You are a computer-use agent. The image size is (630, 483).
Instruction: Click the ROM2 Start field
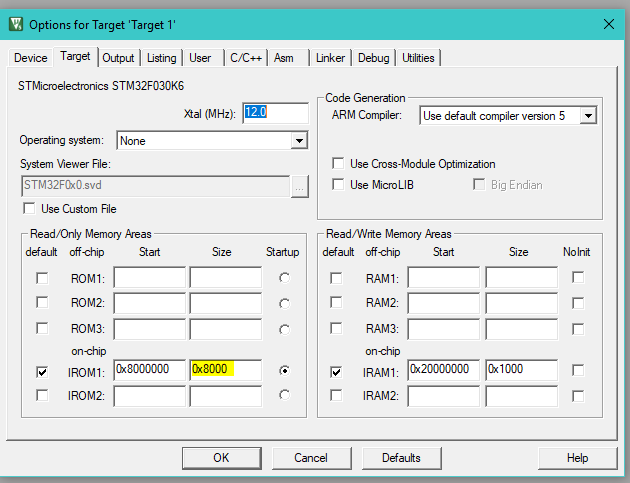pyautogui.click(x=149, y=303)
